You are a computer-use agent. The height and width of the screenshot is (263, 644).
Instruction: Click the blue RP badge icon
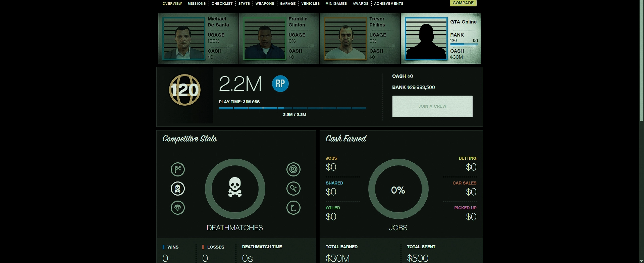pos(280,84)
